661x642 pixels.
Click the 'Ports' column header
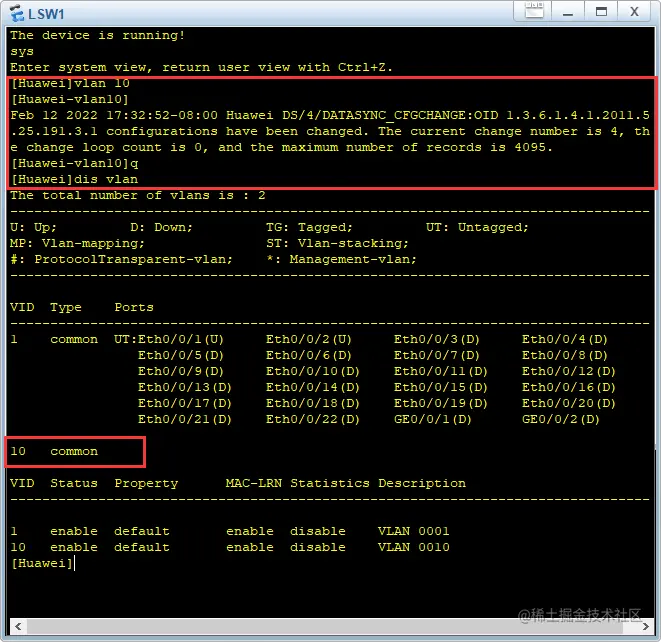point(134,307)
